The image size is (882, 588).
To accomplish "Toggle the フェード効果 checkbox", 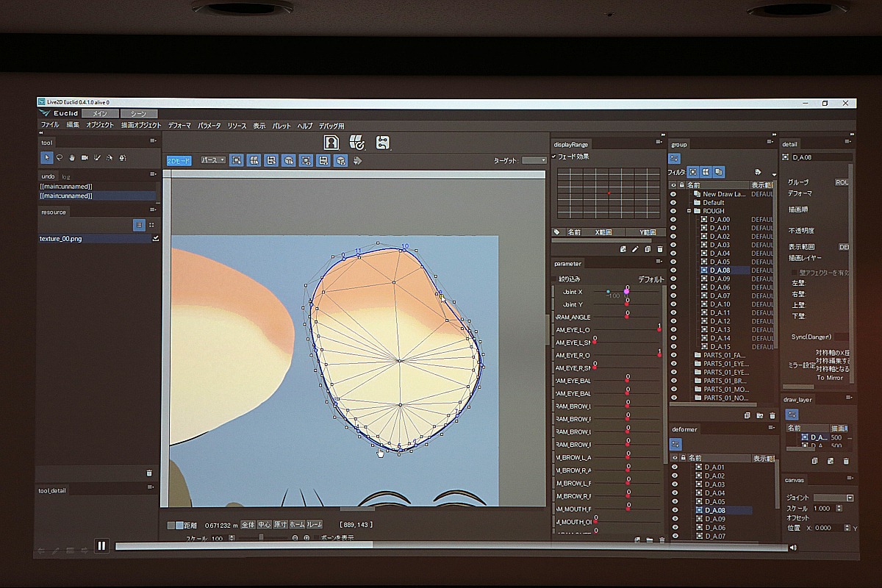I will click(553, 157).
